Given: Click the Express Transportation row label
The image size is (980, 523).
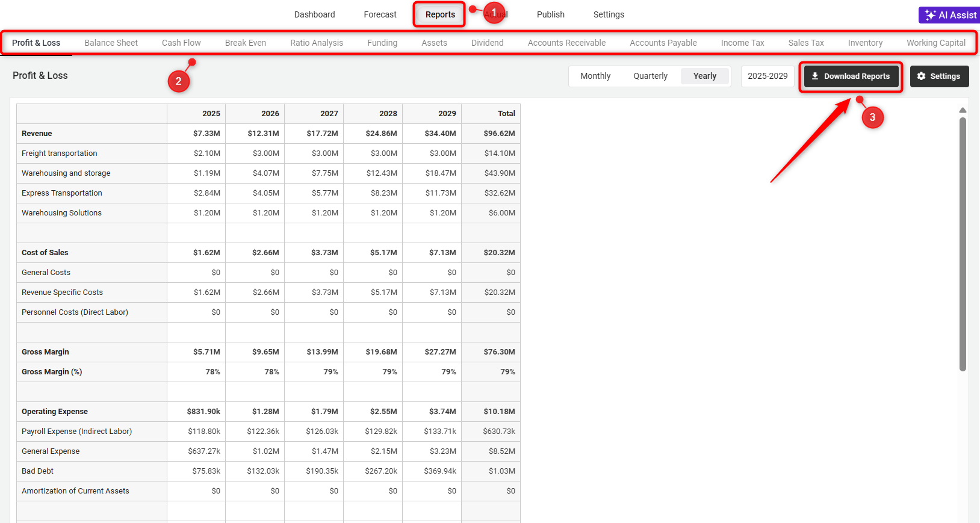Looking at the screenshot, I should coord(61,193).
